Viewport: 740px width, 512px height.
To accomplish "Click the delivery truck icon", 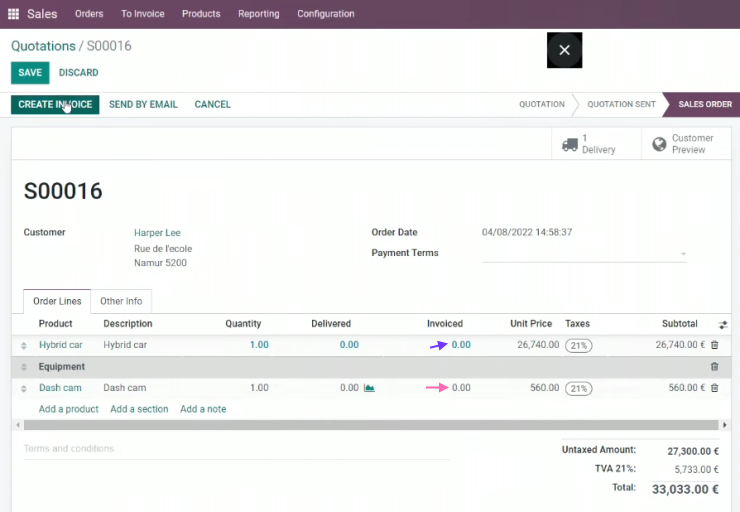I will [x=570, y=144].
